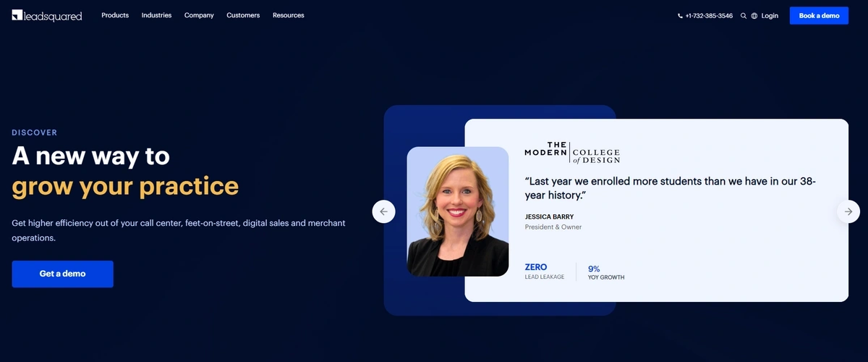Click the ZERO lead leakage stat

tap(545, 271)
